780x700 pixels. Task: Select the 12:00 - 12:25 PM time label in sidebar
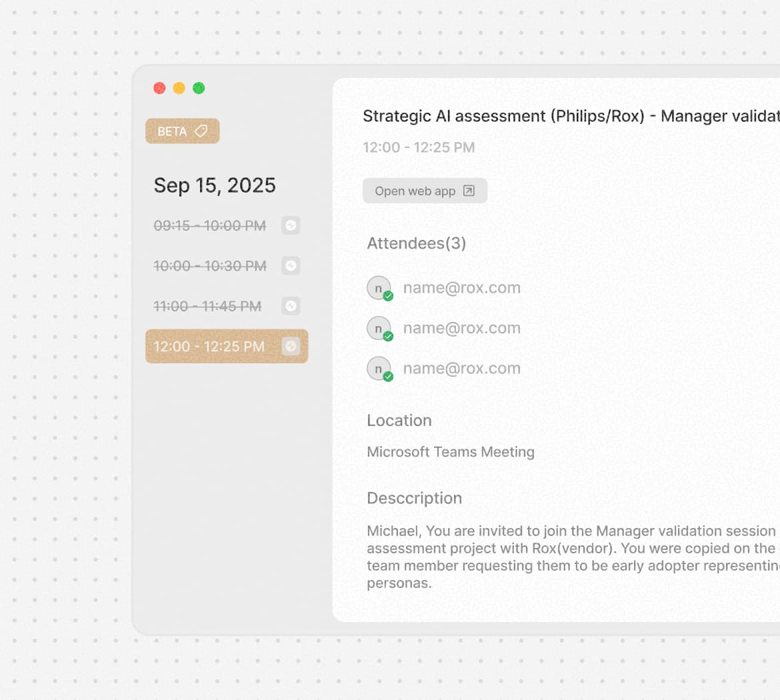(x=209, y=347)
